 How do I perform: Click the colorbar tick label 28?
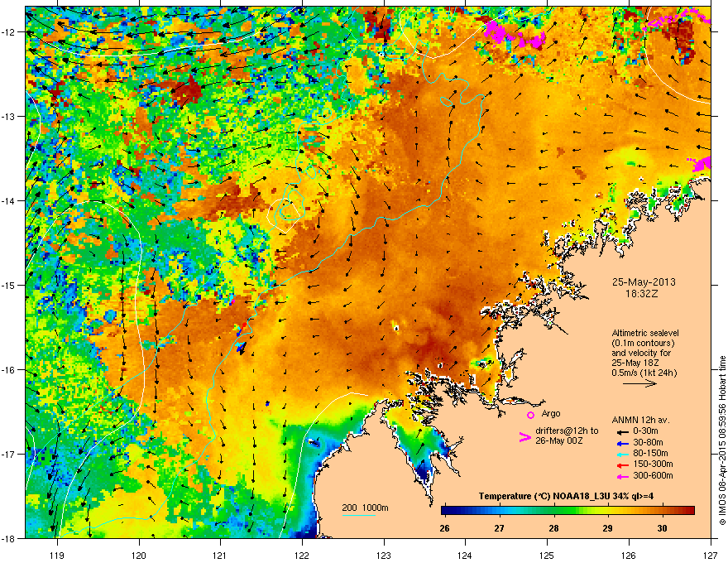553,528
